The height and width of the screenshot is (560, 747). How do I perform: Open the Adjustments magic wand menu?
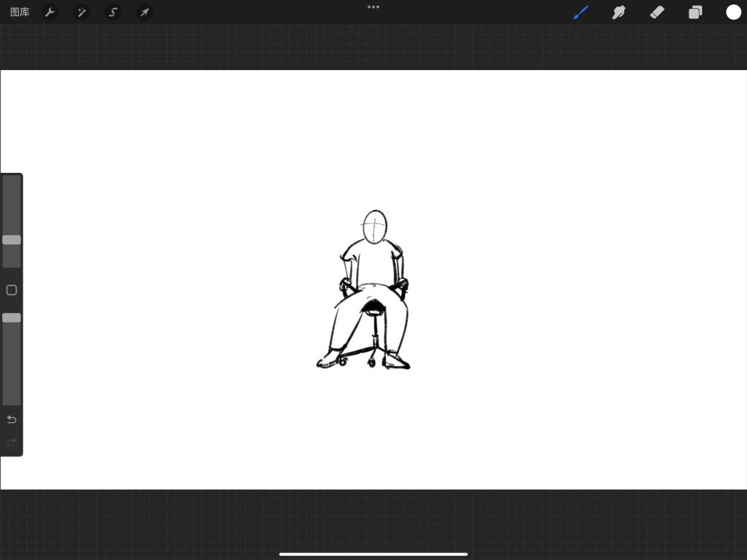tap(82, 12)
